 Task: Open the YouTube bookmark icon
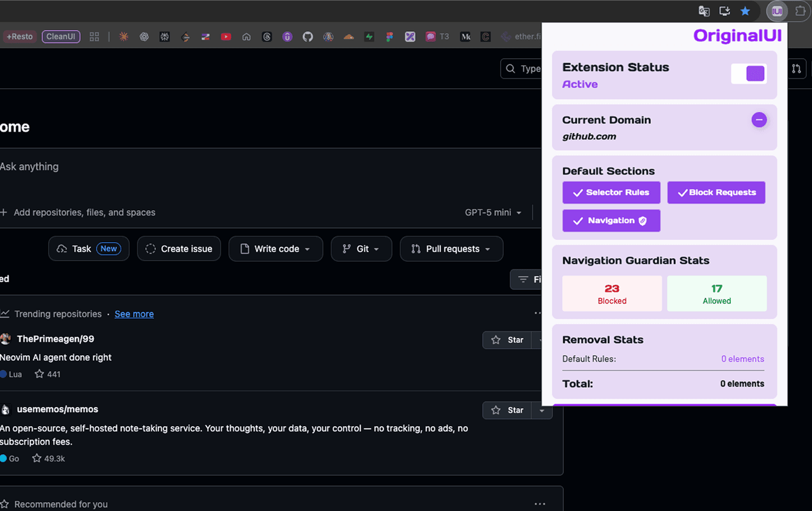(x=226, y=36)
